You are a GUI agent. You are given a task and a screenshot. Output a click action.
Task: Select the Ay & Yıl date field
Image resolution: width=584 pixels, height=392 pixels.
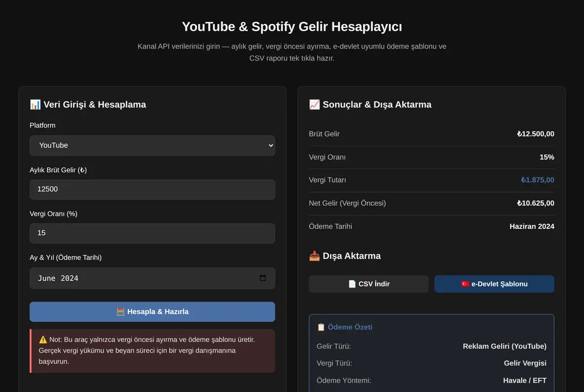152,278
